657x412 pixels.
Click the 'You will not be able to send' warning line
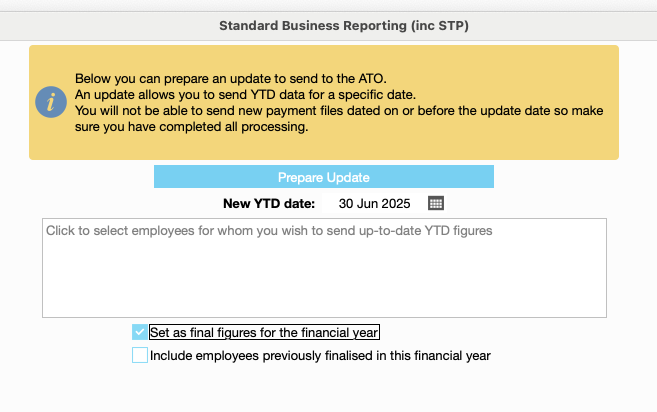click(339, 111)
